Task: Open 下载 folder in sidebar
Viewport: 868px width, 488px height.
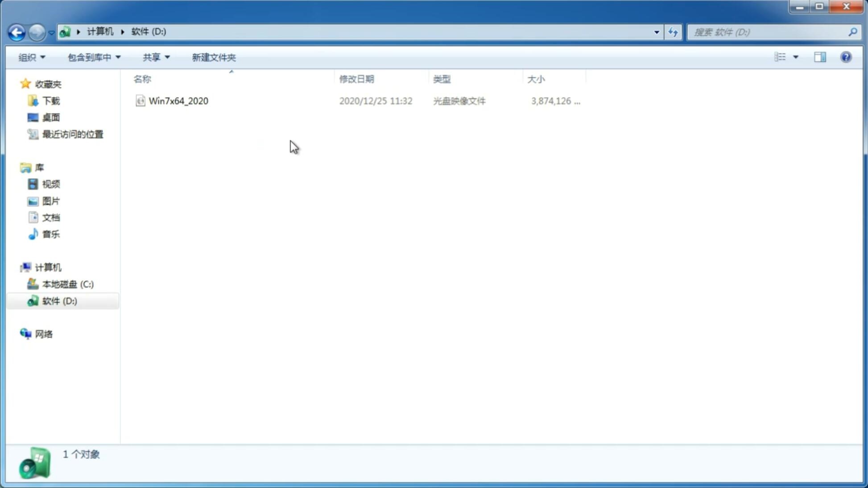Action: (x=50, y=100)
